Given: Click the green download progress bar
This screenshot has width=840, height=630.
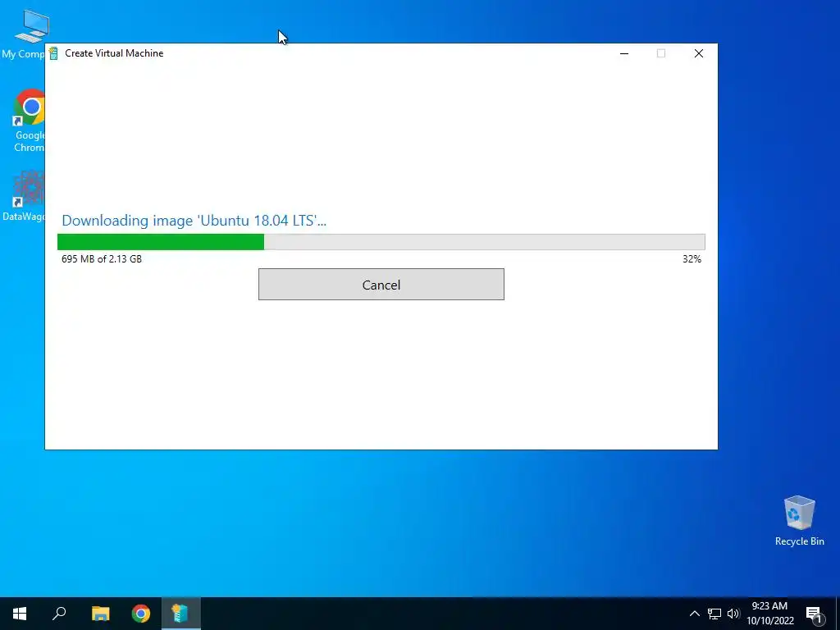Looking at the screenshot, I should tap(381, 242).
